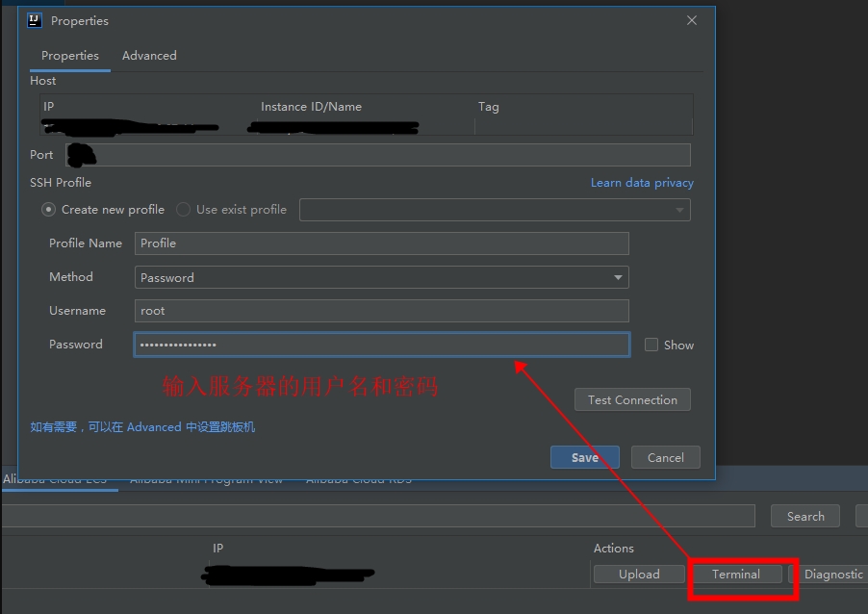Select Create new profile radio button
The width and height of the screenshot is (868, 614).
[x=48, y=210]
